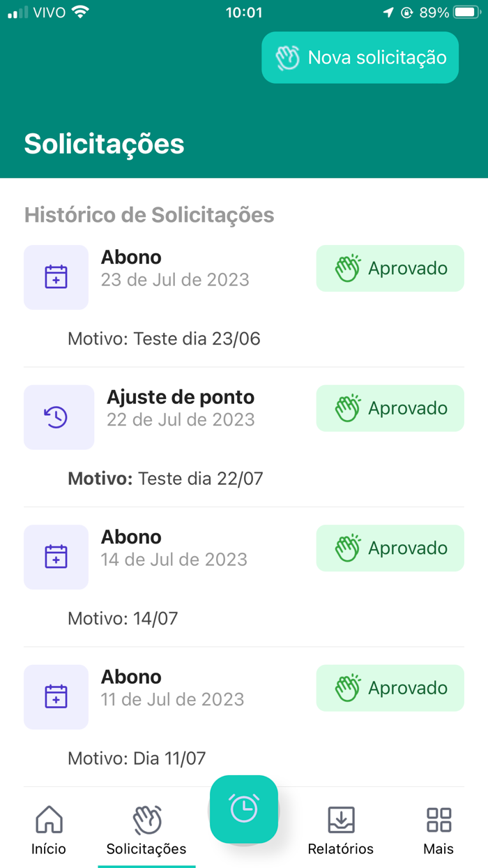488x868 pixels.
Task: Tap the Histórico de Solicitações heading
Action: (x=150, y=215)
